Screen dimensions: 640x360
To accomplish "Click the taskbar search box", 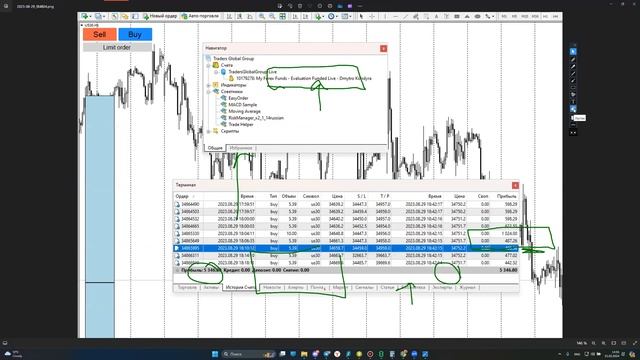I will 248,354.
